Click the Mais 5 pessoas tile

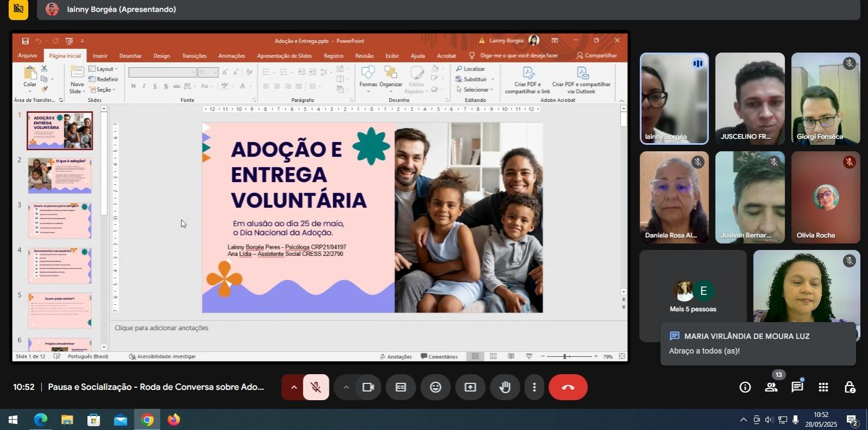click(x=693, y=296)
